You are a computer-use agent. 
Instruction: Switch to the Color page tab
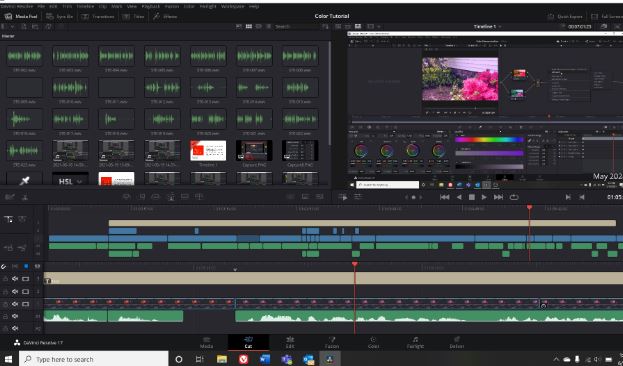pos(373,343)
